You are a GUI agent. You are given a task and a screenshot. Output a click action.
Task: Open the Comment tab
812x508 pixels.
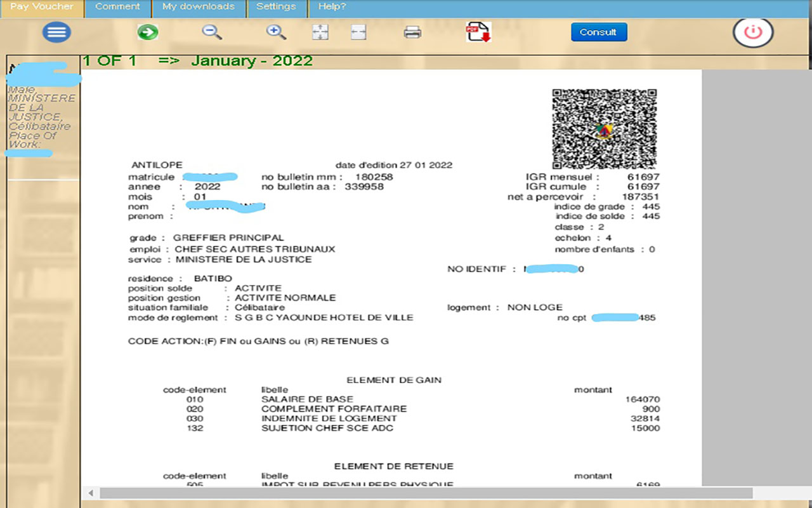(117, 7)
